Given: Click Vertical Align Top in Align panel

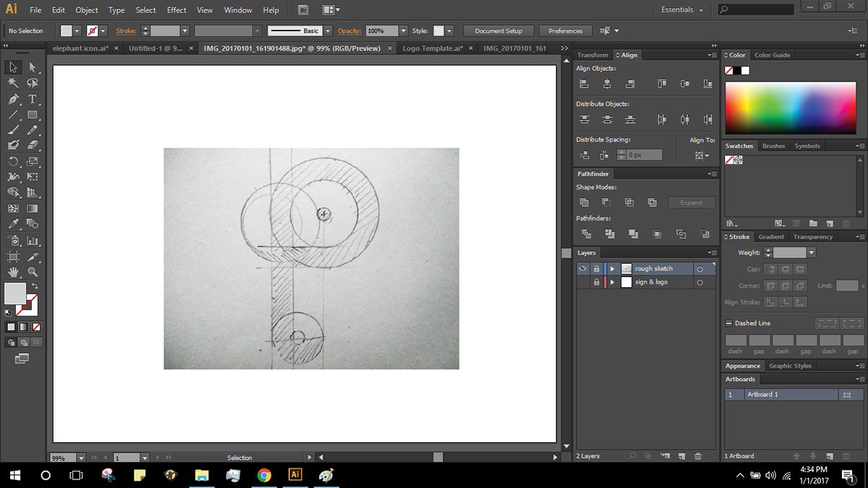Looking at the screenshot, I should click(662, 84).
